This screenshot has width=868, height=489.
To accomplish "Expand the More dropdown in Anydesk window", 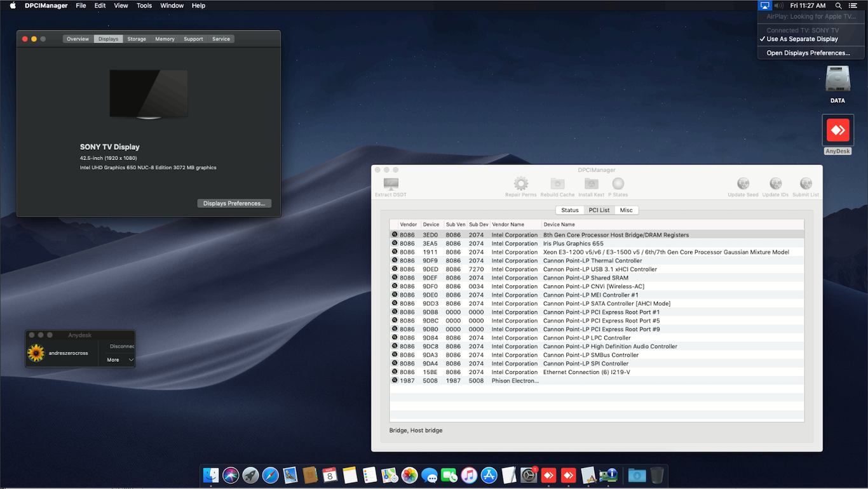I will (x=120, y=359).
